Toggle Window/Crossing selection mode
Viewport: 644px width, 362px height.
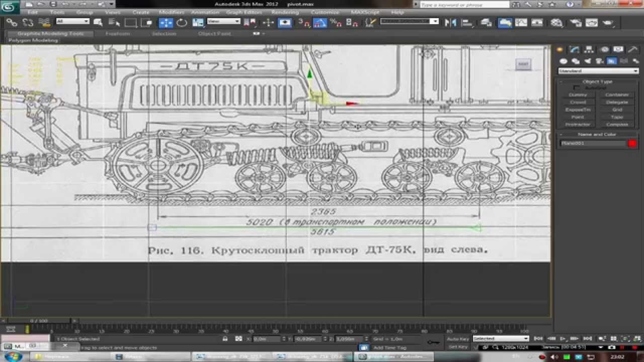pyautogui.click(x=147, y=22)
